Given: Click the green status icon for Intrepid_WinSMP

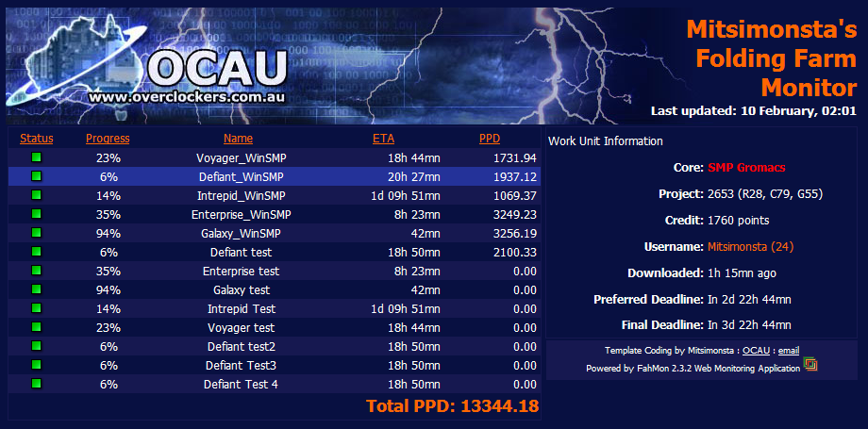Looking at the screenshot, I should tap(37, 195).
